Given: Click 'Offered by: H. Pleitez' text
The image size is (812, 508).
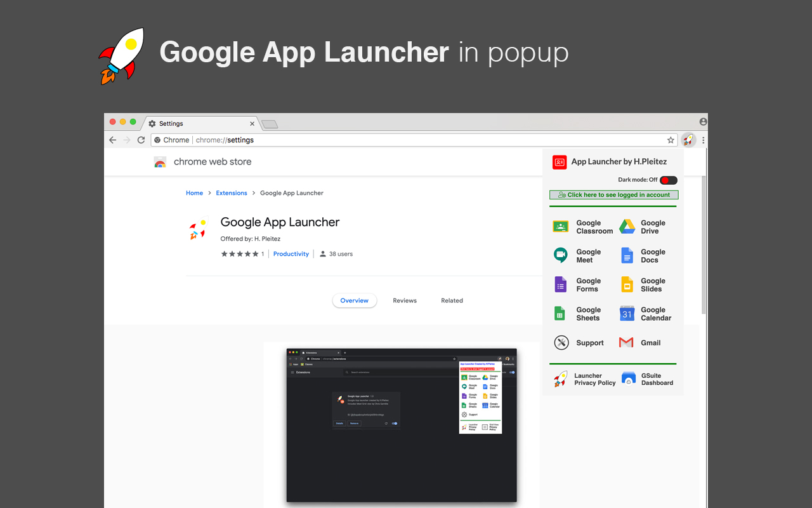Looking at the screenshot, I should coord(250,239).
